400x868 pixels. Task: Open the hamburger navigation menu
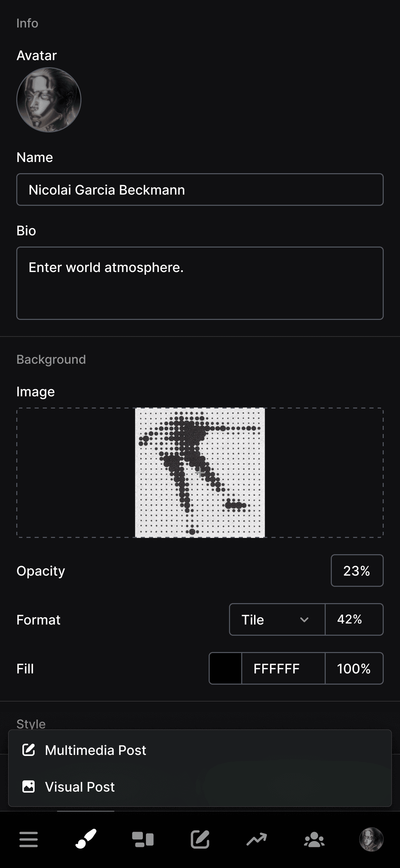click(29, 839)
